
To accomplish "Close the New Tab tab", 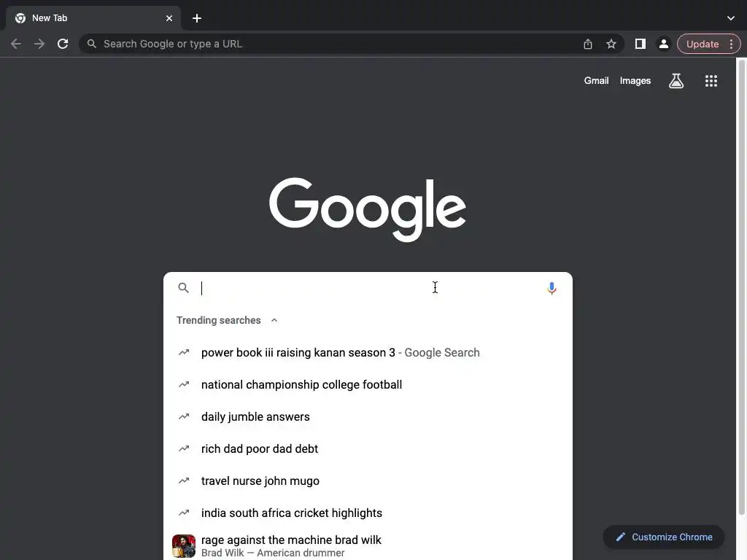I will (169, 18).
